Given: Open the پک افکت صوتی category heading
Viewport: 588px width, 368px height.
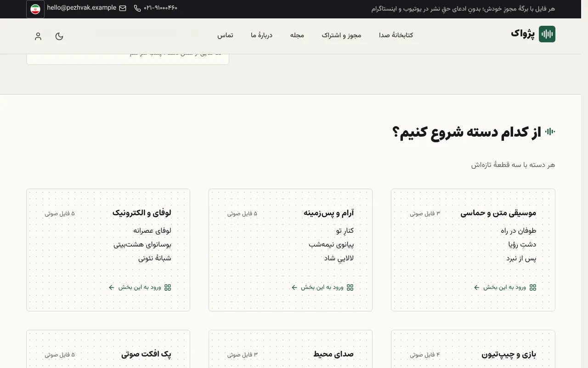Looking at the screenshot, I should 146,354.
